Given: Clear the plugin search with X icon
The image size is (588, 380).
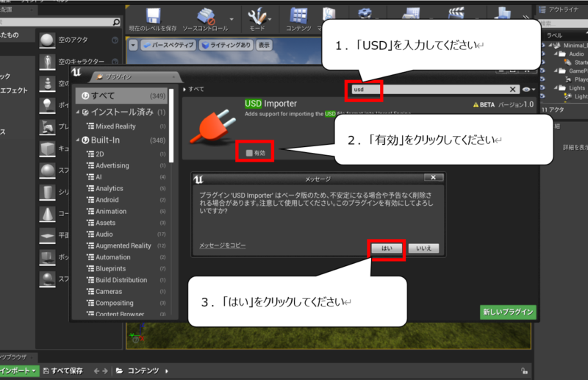Looking at the screenshot, I should (512, 89).
